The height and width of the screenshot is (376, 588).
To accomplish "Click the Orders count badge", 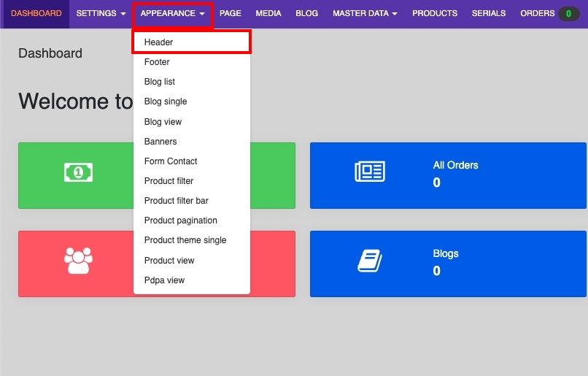I will 568,14.
